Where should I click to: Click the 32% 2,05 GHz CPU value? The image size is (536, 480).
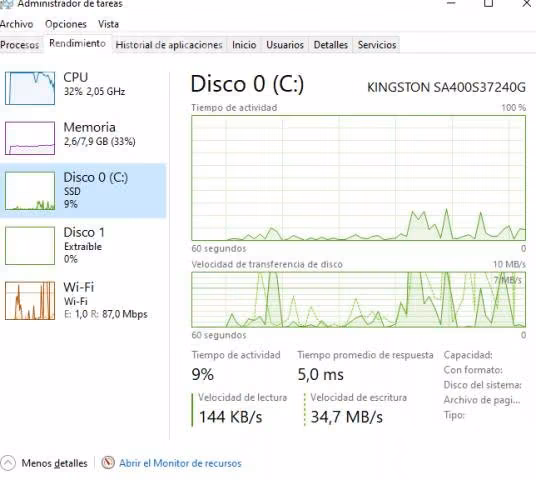(94, 92)
